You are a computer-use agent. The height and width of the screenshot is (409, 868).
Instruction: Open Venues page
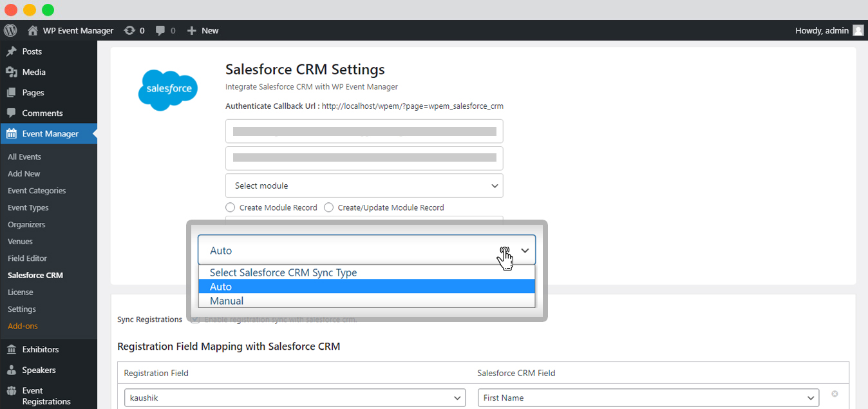click(20, 242)
